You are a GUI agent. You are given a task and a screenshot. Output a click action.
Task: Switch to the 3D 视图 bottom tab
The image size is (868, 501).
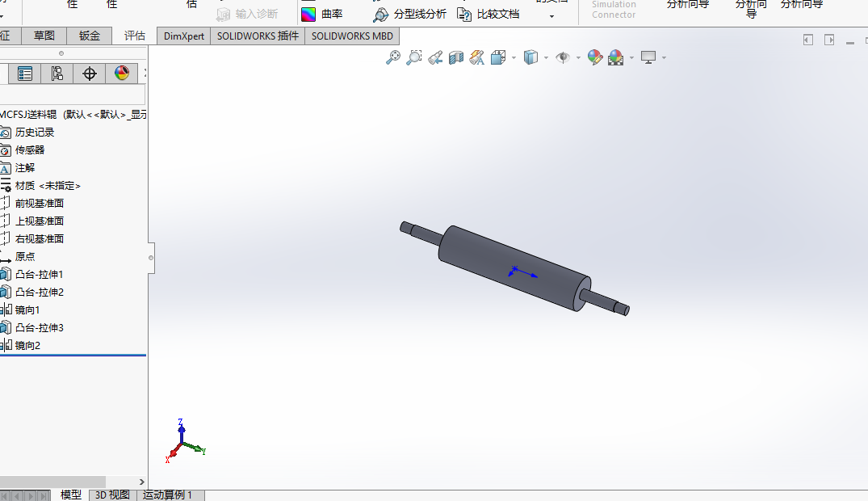point(112,495)
